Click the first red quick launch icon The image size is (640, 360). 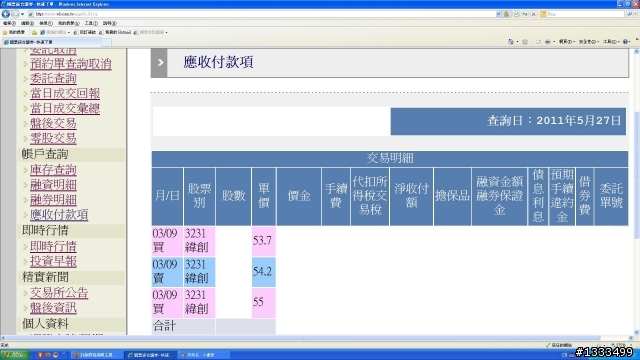(x=40, y=355)
